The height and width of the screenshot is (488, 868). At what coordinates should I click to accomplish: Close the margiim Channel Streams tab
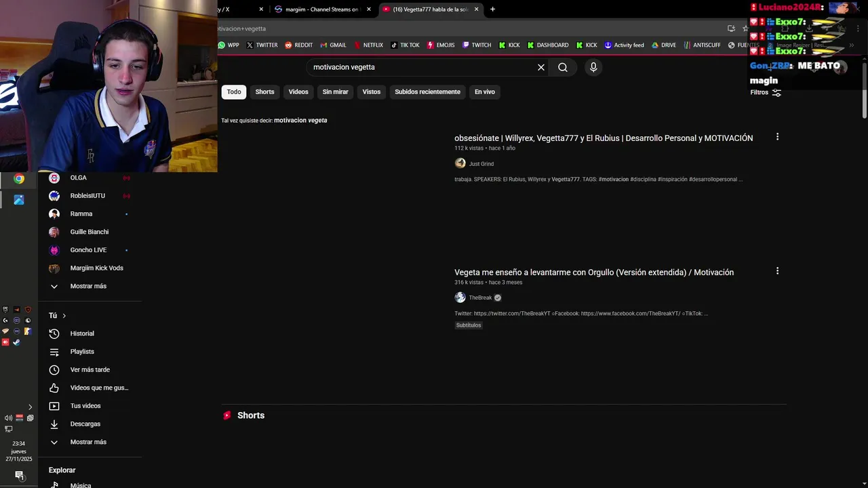369,9
